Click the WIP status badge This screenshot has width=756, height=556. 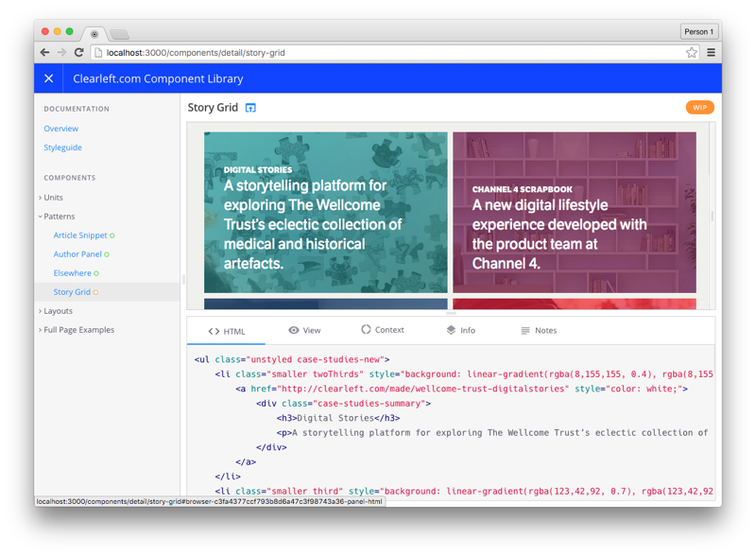pos(699,108)
